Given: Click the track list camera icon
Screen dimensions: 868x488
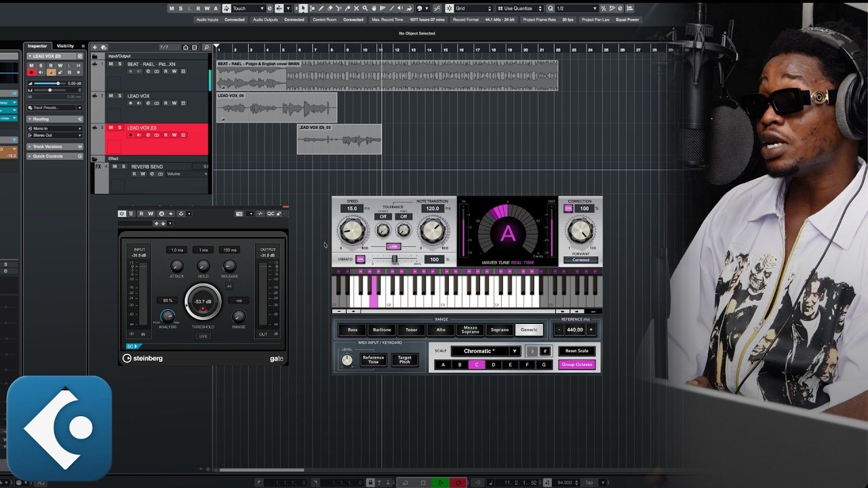Looking at the screenshot, I should click(x=185, y=47).
